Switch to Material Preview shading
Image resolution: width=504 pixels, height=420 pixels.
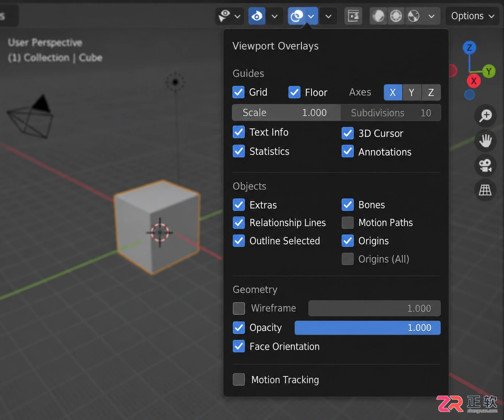(x=396, y=16)
